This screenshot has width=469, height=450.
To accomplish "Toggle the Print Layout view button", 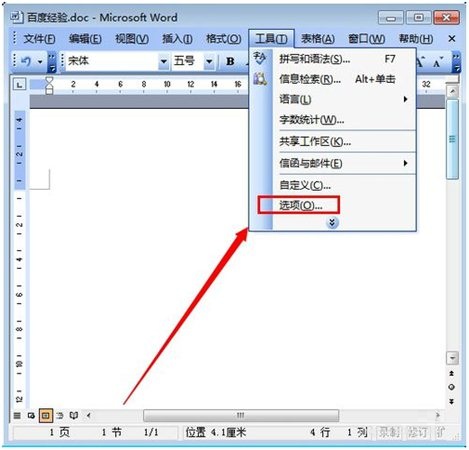I will (46, 416).
